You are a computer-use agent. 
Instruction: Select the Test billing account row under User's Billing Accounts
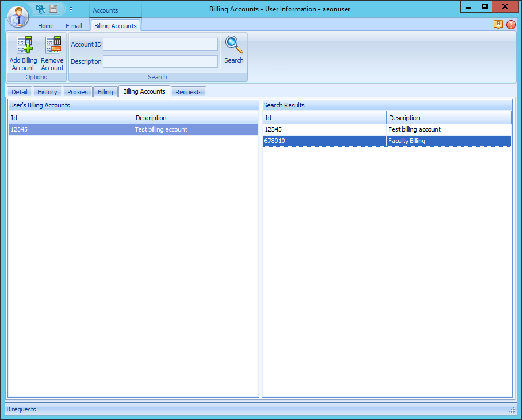[132, 129]
